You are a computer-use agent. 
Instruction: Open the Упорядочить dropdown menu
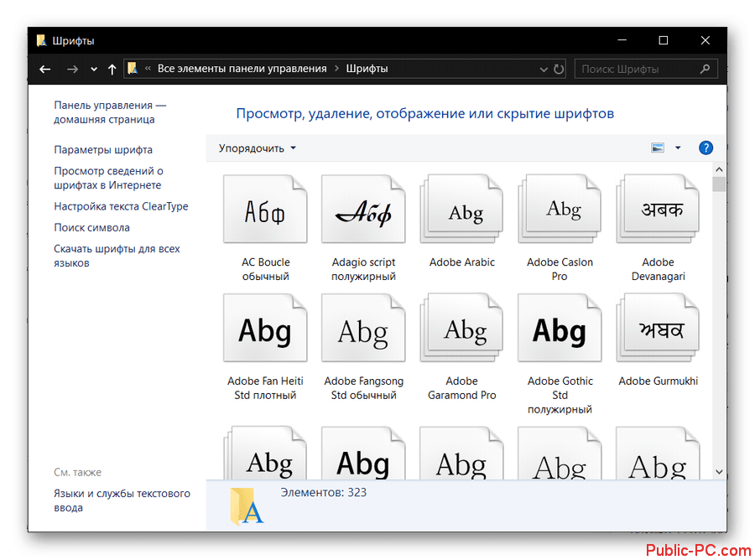coord(258,148)
